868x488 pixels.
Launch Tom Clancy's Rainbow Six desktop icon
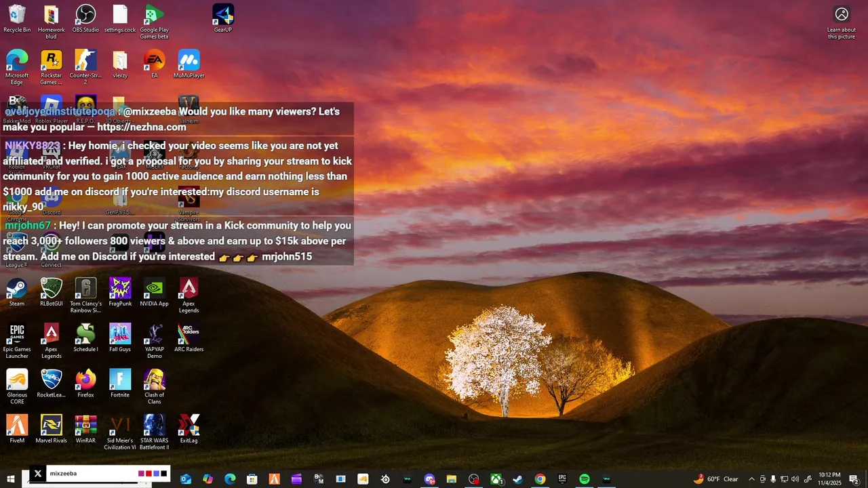tap(85, 295)
